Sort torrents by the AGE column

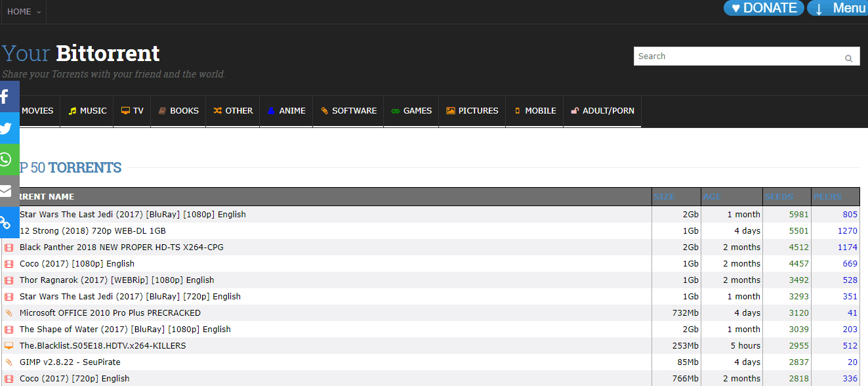712,197
